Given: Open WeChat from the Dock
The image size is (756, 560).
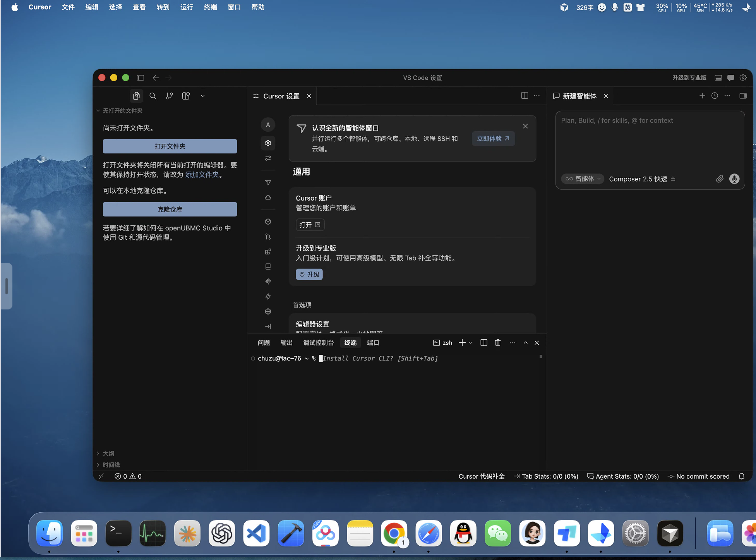Looking at the screenshot, I should click(498, 533).
